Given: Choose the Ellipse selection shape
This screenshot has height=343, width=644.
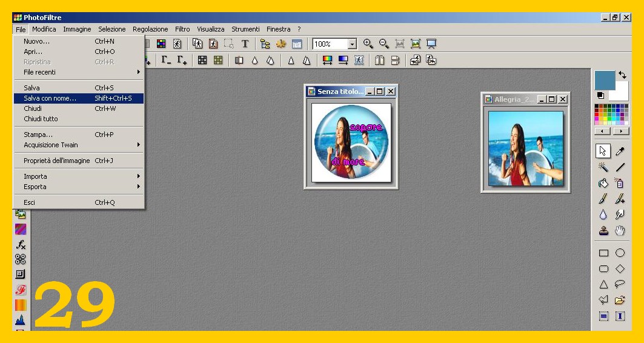Looking at the screenshot, I should click(x=620, y=253).
